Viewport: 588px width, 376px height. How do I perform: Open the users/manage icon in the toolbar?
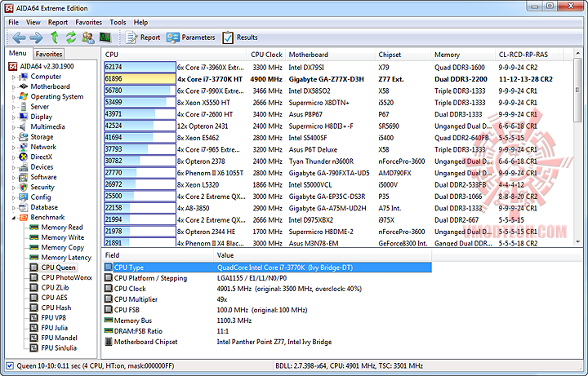point(88,38)
